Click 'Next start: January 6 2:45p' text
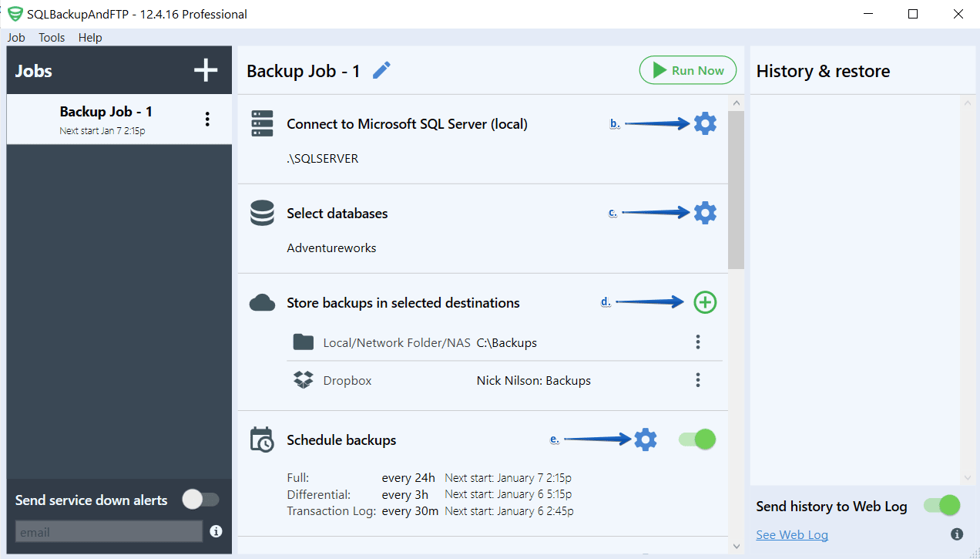Image resolution: width=980 pixels, height=559 pixels. (x=509, y=510)
